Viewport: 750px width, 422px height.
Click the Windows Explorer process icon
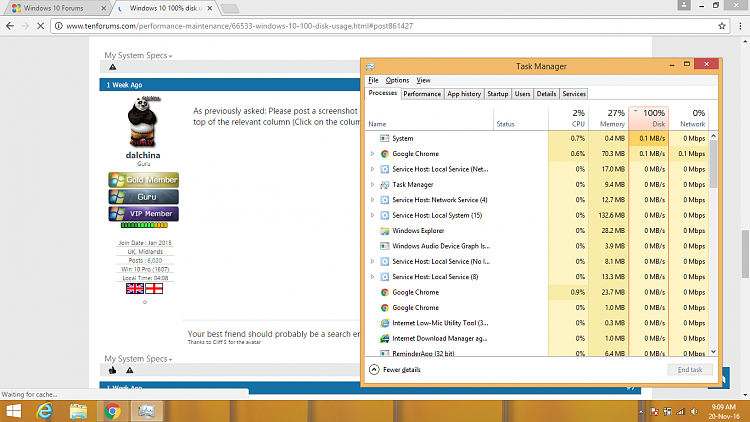click(x=384, y=231)
